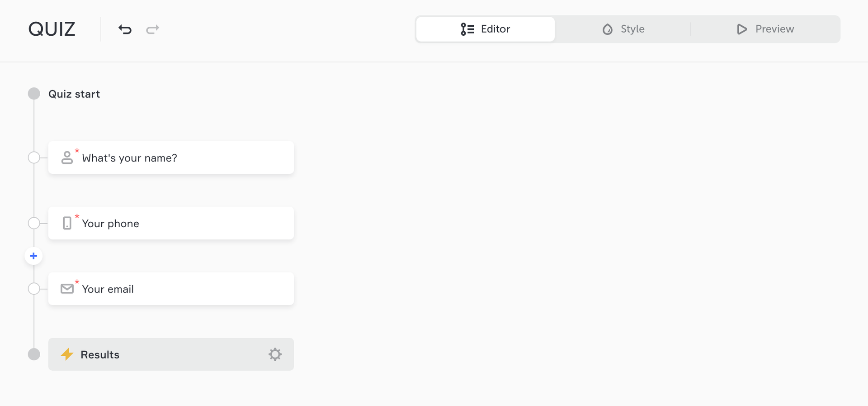Click the envelope icon on email question

67,289
